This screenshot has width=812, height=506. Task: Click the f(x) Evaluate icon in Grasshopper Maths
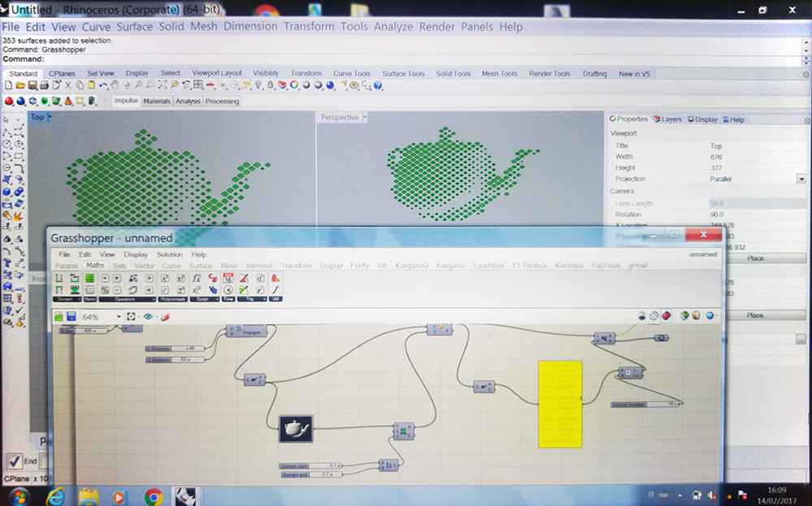(x=197, y=278)
